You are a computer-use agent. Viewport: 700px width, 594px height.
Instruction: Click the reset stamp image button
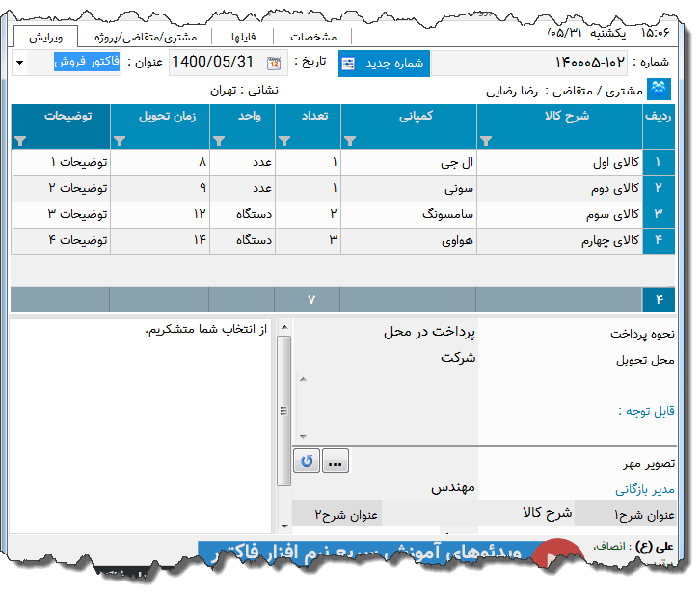coord(307,461)
